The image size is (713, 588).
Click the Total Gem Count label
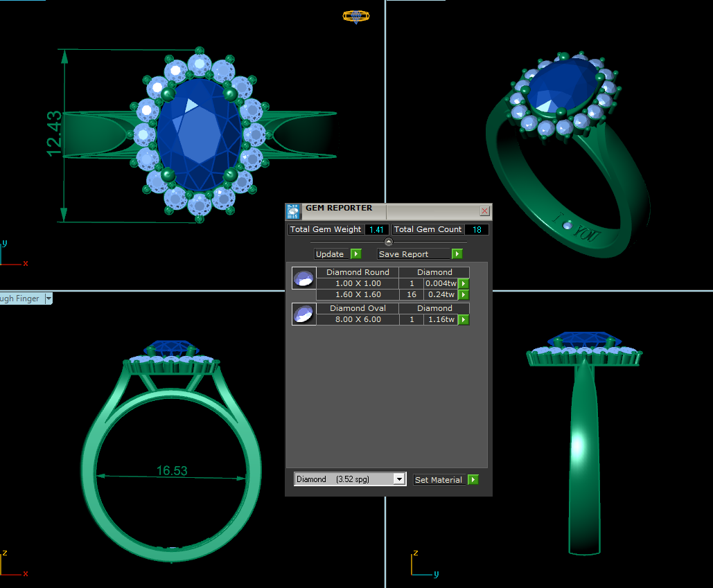(x=428, y=229)
